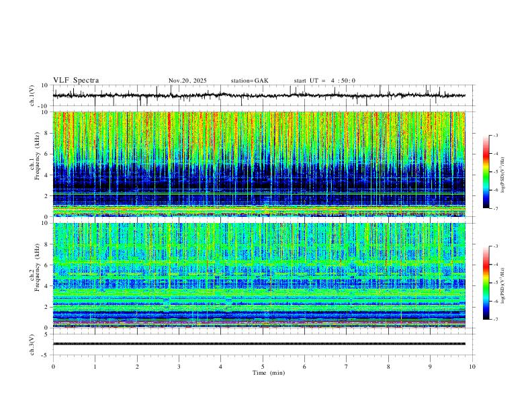Click the 'ch.3(V)' axis label

click(x=32, y=345)
